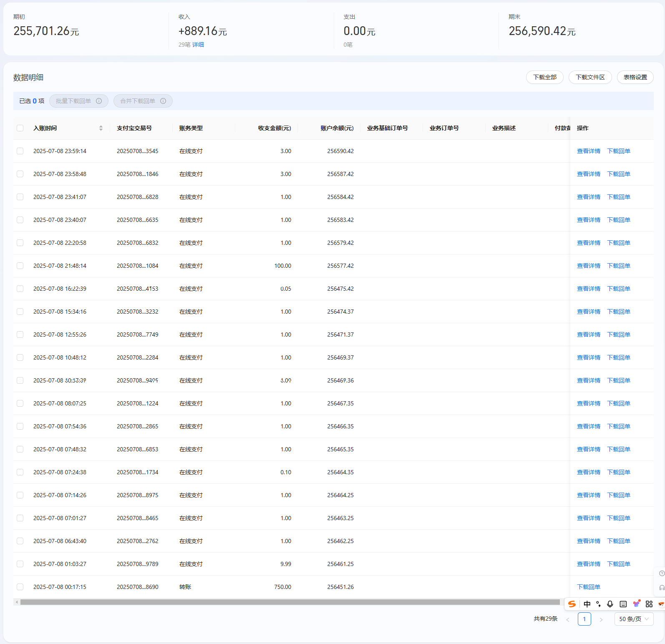This screenshot has height=644, width=665.
Task: Click the 0.05 amount cell
Action: [x=286, y=289]
